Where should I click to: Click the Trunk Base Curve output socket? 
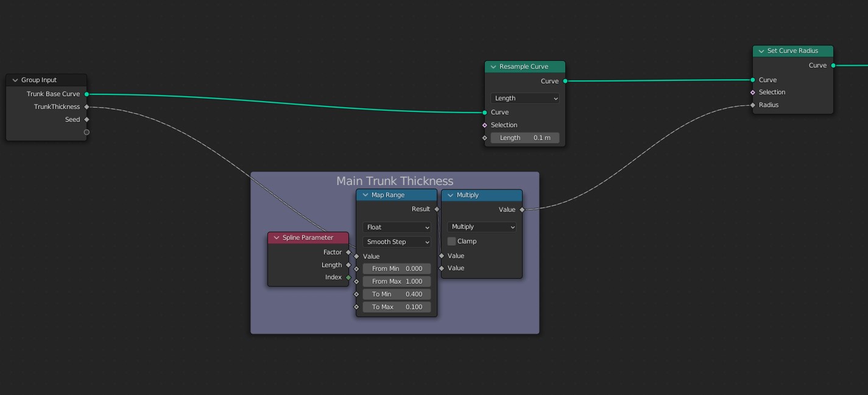pos(86,94)
